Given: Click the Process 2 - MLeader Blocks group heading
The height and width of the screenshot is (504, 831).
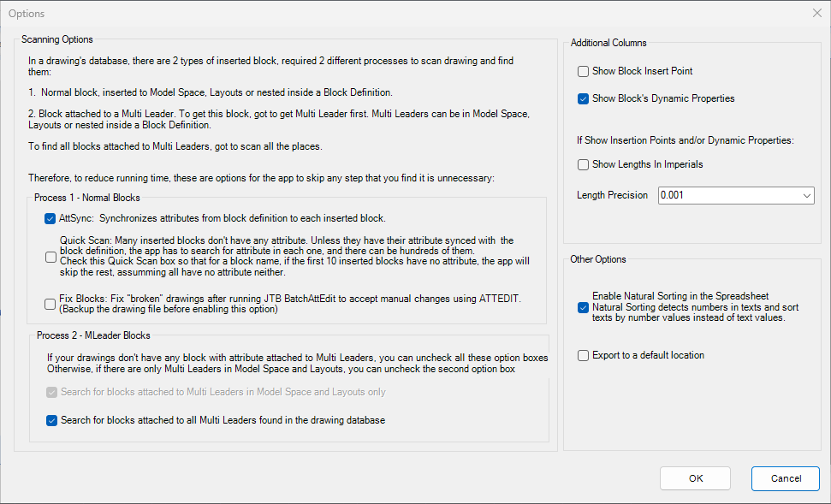Looking at the screenshot, I should 93,335.
